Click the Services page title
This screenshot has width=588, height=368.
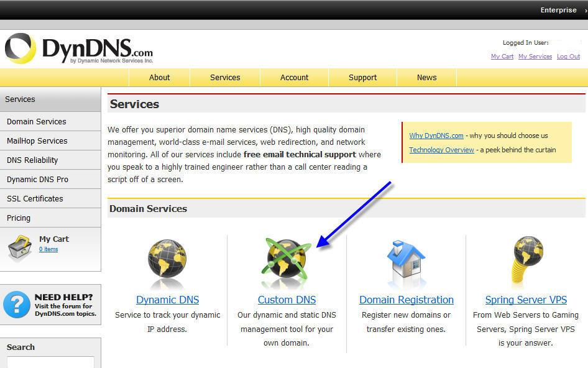[x=134, y=104]
